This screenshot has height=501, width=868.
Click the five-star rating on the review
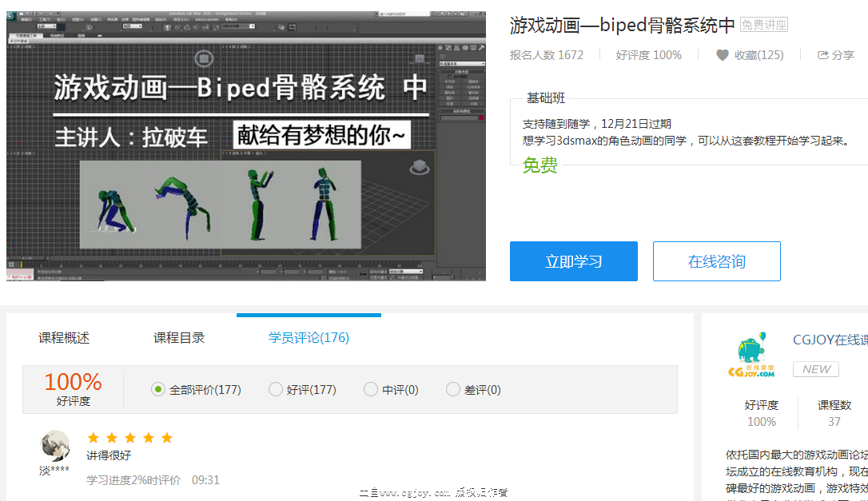tap(129, 438)
